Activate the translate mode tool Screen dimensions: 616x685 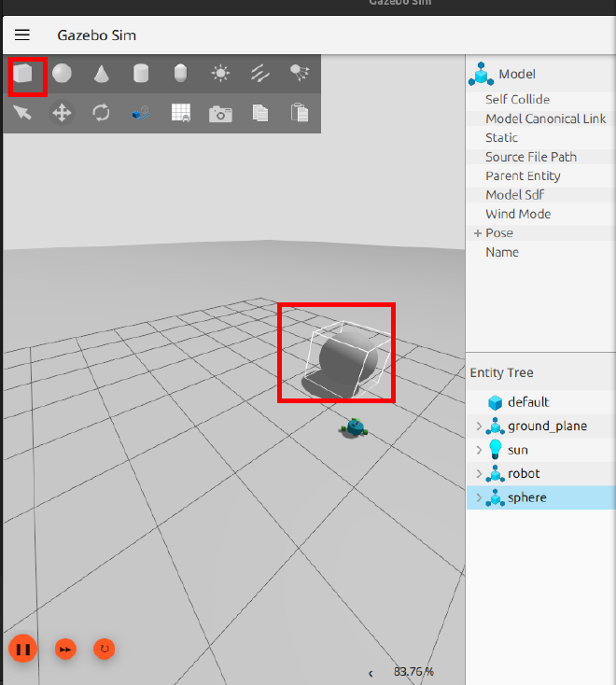tap(62, 113)
